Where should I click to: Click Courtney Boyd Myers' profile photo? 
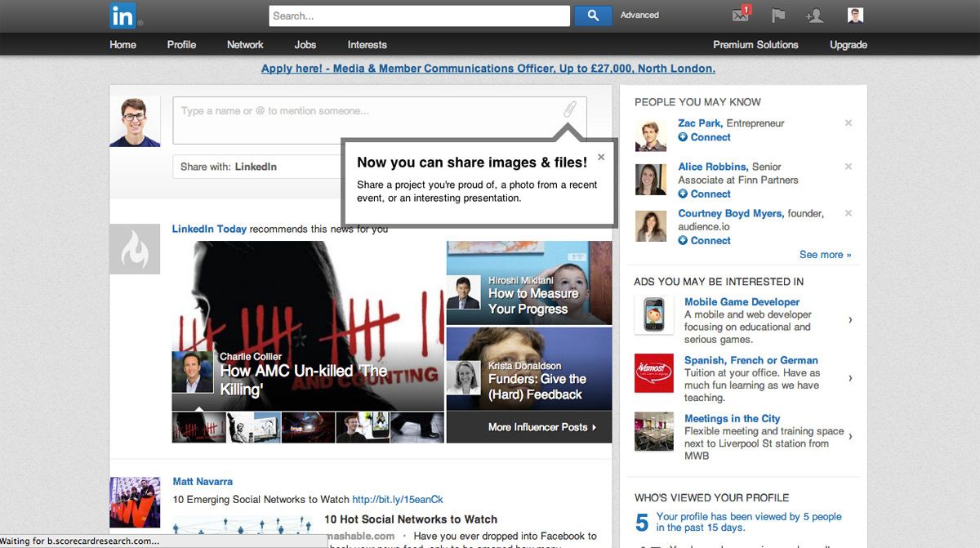click(651, 226)
